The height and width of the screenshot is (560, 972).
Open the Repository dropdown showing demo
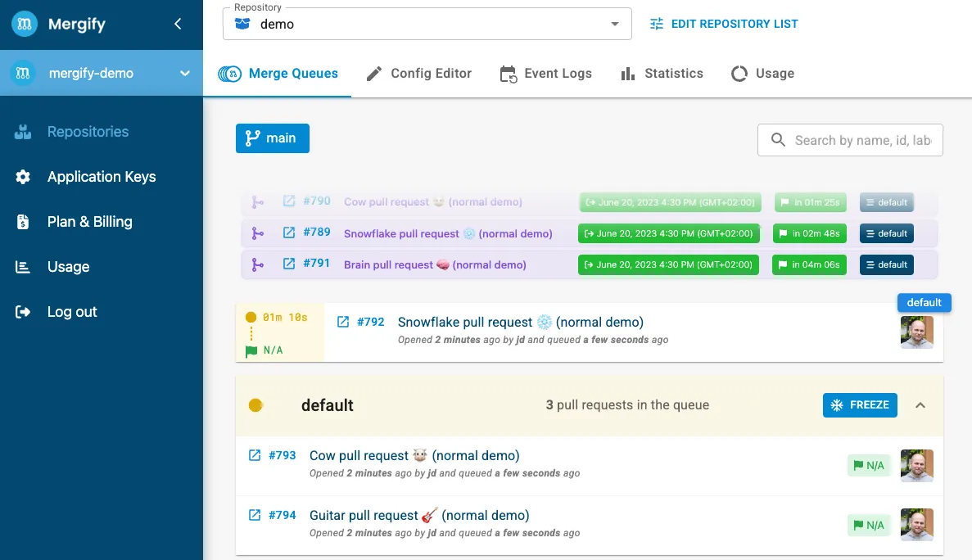[427, 24]
